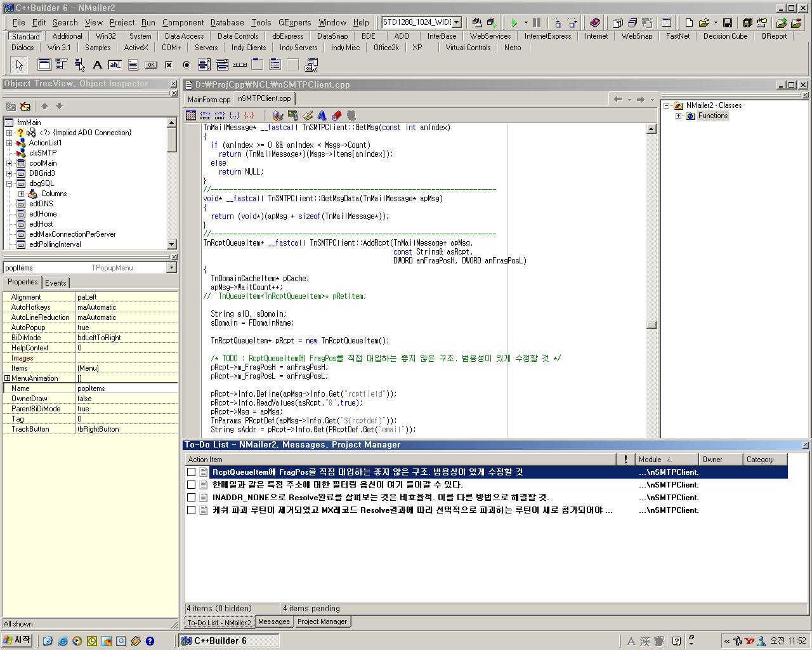Viewport: 812px width, 650px height.
Task: Switch to the MainForm.cpp editor tab
Action: click(209, 99)
